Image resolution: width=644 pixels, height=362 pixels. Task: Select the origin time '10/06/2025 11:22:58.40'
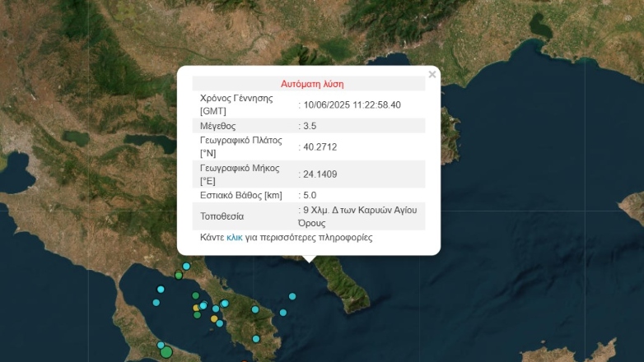coord(352,104)
